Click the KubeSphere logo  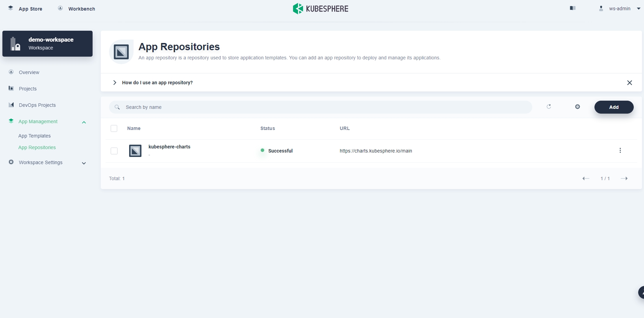click(320, 9)
